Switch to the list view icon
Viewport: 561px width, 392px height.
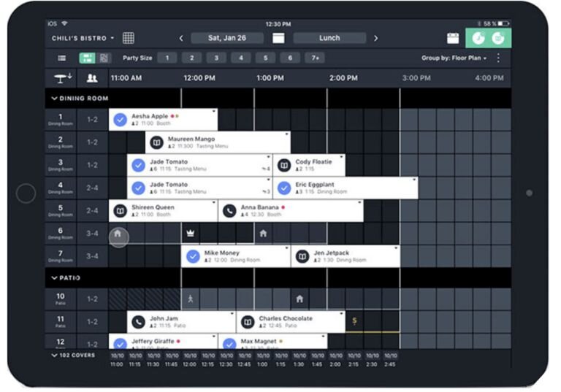coord(62,58)
